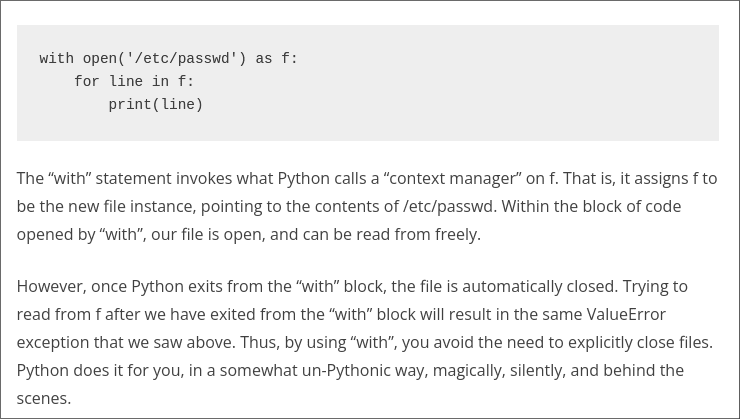Click the "print(line)" code line
This screenshot has height=419, width=740.
coord(155,105)
